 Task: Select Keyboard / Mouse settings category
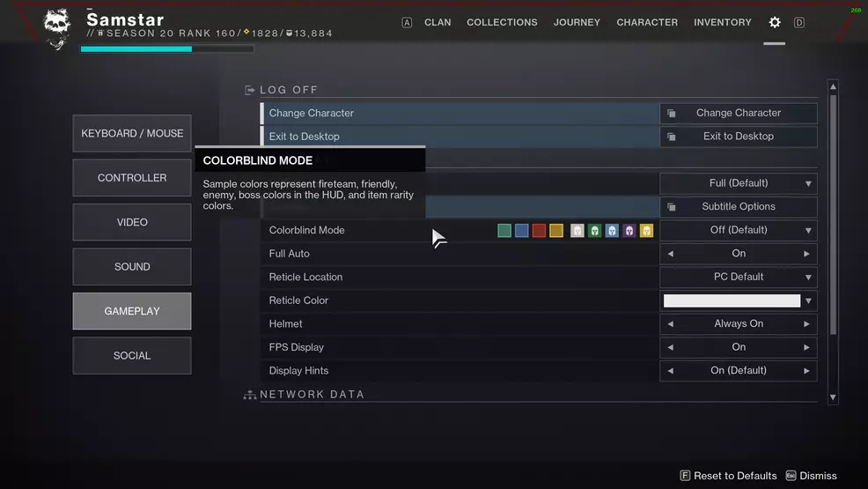pos(132,133)
